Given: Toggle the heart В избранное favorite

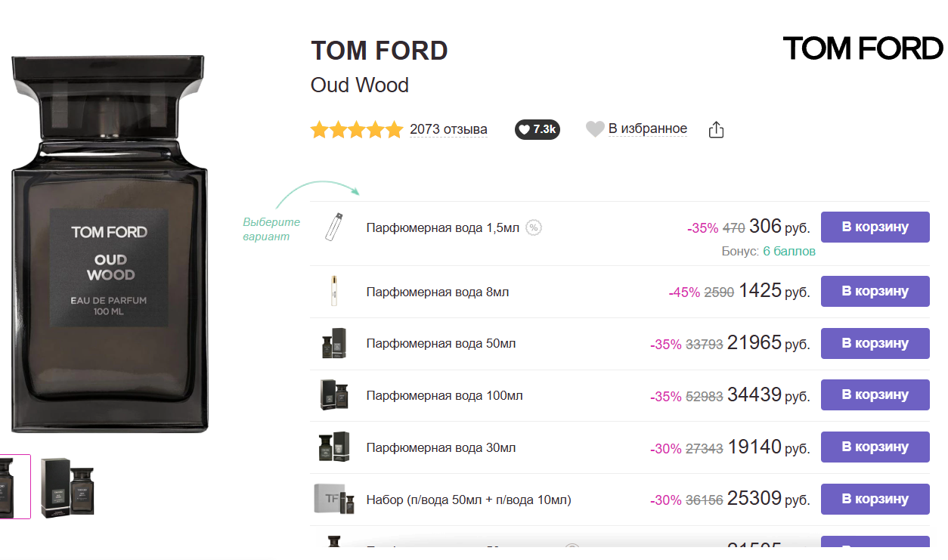Looking at the screenshot, I should pos(637,129).
